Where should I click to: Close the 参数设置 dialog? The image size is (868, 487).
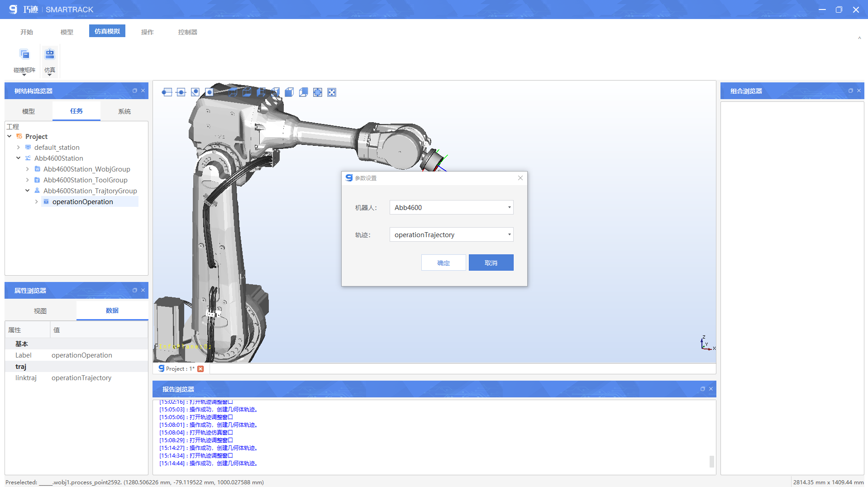[520, 178]
